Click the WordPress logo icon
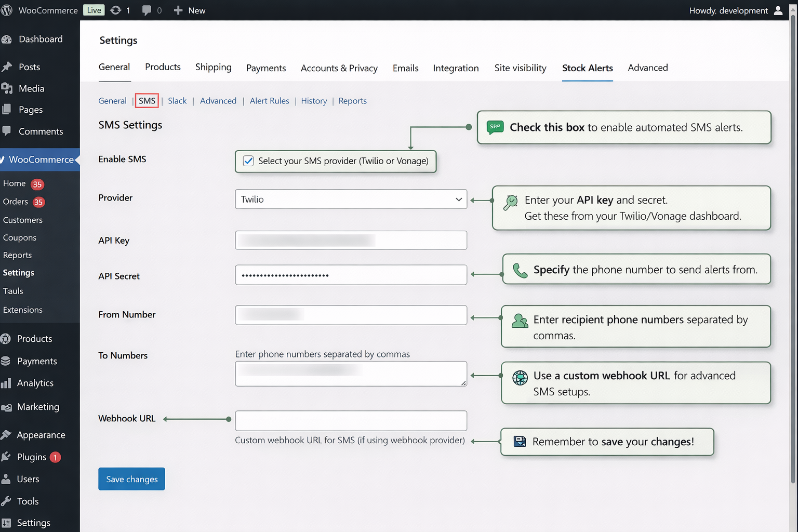 point(7,10)
